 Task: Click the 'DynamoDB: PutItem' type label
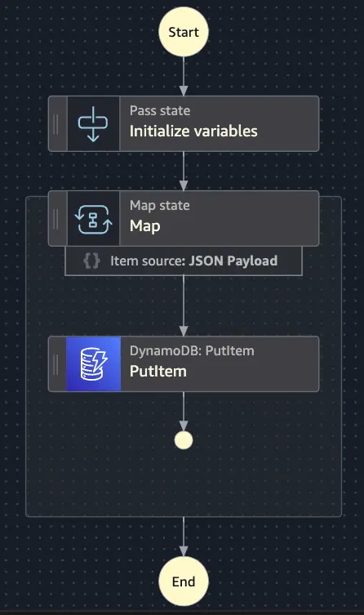[x=192, y=350]
